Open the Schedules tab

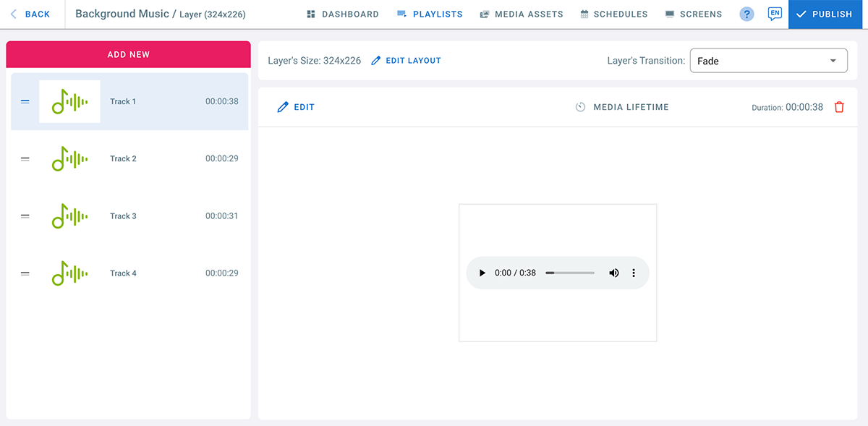(x=613, y=14)
